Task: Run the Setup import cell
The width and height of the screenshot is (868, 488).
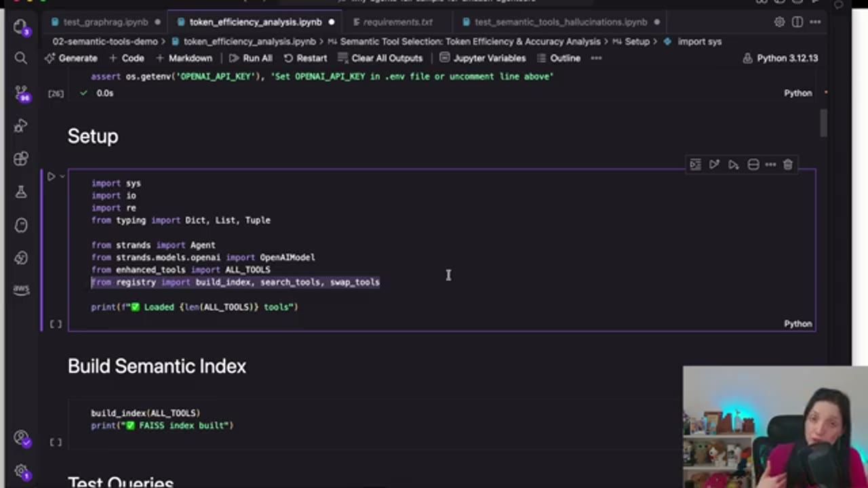Action: 51,176
